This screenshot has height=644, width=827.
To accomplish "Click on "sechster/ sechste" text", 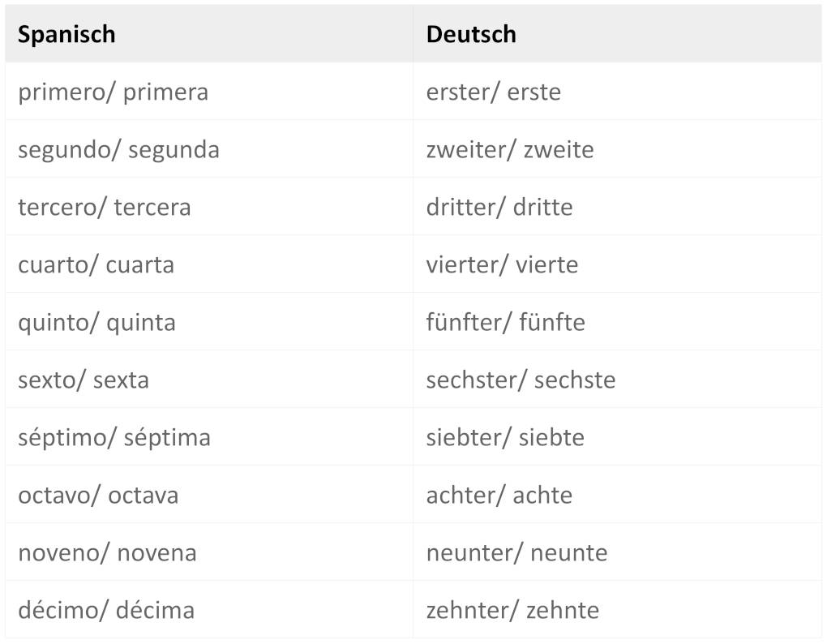I will point(521,380).
